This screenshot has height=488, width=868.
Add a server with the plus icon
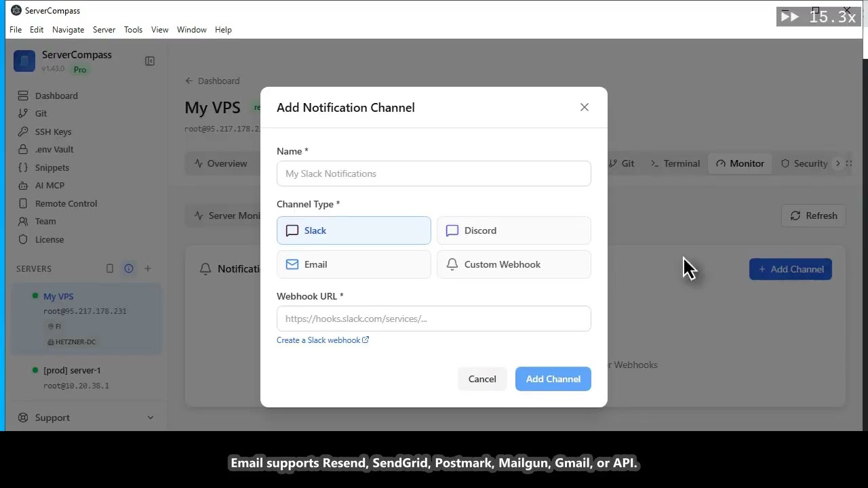click(x=148, y=268)
